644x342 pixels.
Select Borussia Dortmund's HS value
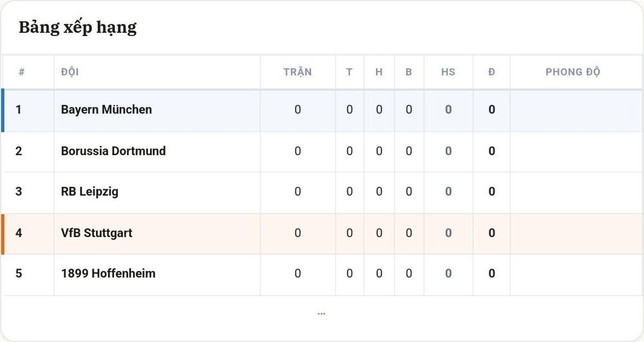tap(448, 151)
